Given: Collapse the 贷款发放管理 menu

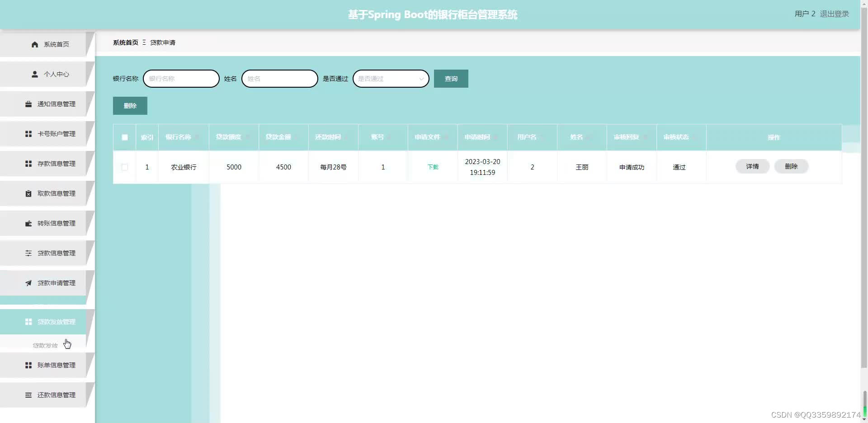Looking at the screenshot, I should pyautogui.click(x=43, y=322).
